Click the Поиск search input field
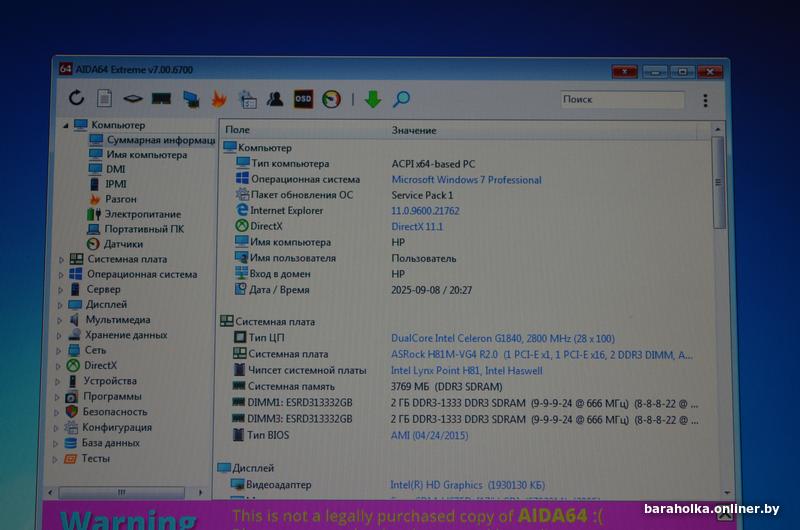This screenshot has height=530, width=800. (620, 100)
